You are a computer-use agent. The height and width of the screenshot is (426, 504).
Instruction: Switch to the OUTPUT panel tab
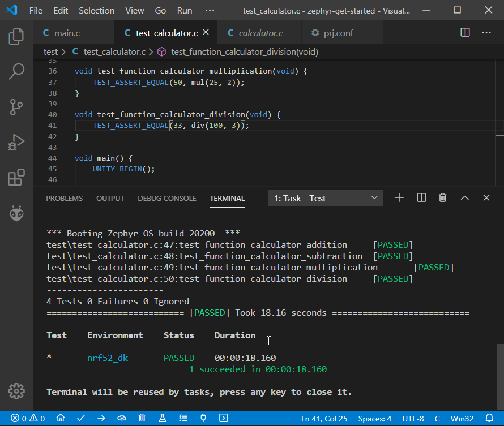coord(110,198)
